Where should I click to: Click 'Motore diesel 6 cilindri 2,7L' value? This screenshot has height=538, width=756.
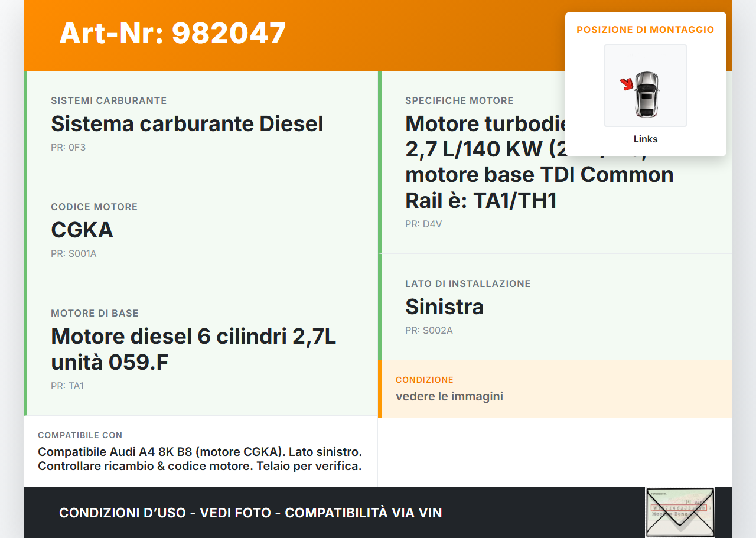[194, 349]
